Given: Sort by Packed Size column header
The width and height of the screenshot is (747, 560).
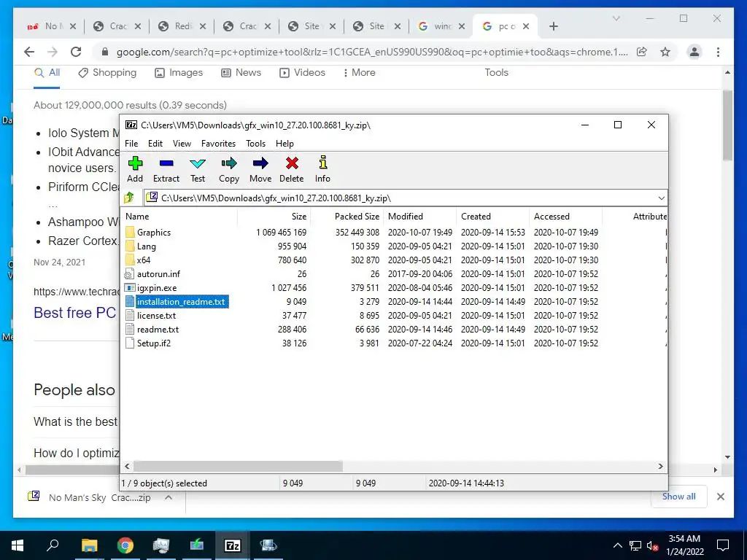Looking at the screenshot, I should click(x=347, y=216).
